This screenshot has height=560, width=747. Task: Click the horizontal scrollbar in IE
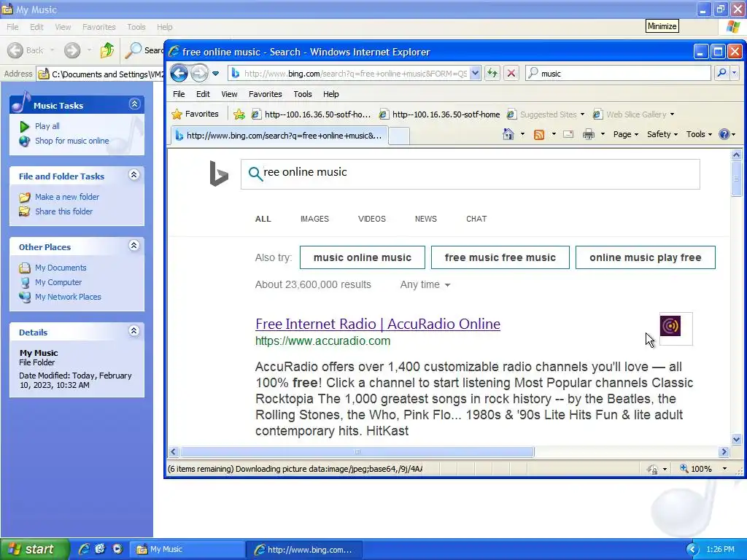pos(357,451)
